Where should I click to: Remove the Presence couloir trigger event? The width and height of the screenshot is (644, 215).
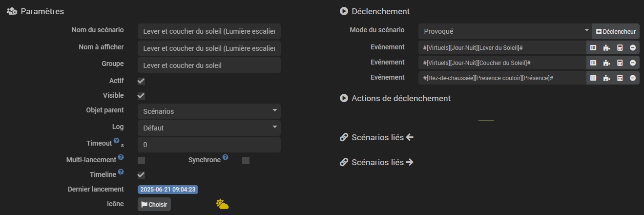point(632,78)
